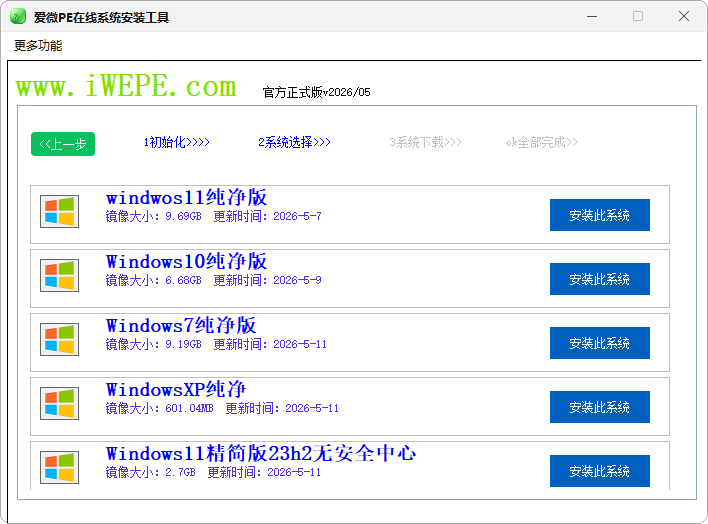Click the 爱微PE在线系统安装工具 window title
This screenshot has height=524, width=708.
click(x=101, y=17)
